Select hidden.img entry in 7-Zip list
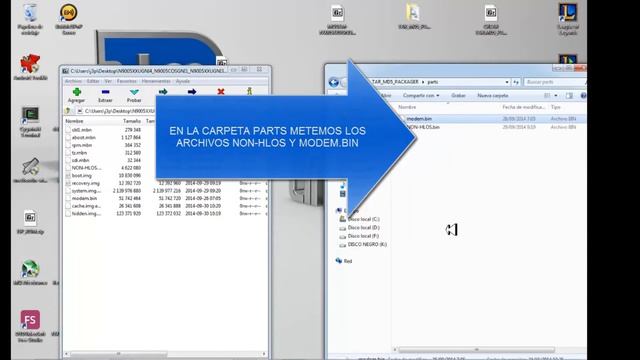This screenshot has width=640, height=360. coord(86,213)
